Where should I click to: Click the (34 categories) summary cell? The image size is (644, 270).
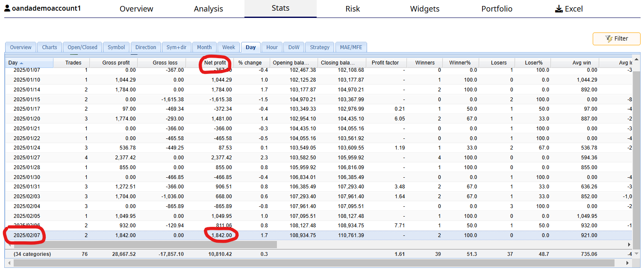(x=32, y=254)
